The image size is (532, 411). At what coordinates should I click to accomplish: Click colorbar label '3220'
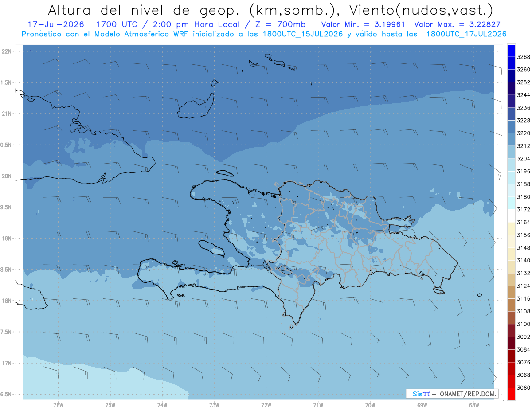point(524,133)
